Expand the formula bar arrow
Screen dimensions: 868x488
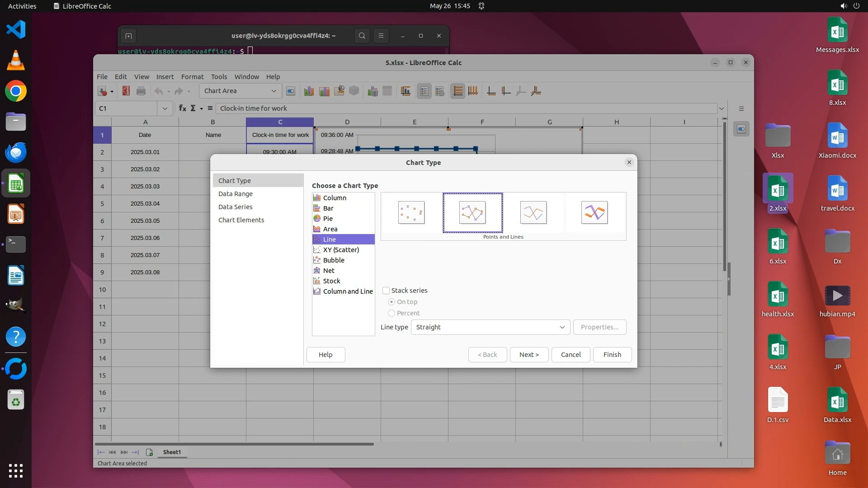[x=722, y=108]
